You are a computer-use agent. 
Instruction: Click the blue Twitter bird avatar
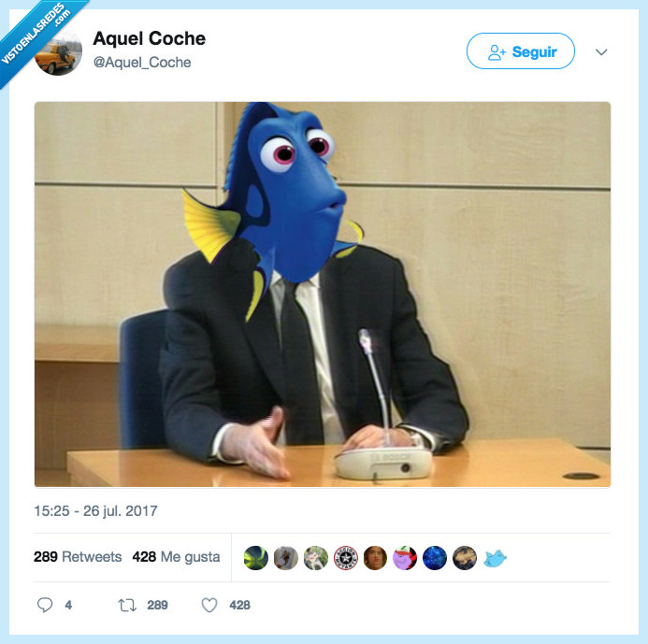(x=495, y=558)
